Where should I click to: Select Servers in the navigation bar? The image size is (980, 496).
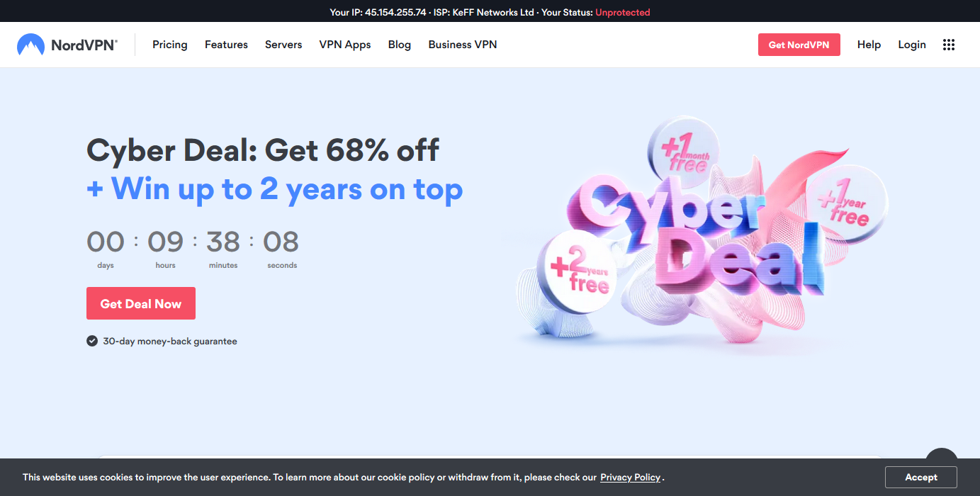(x=283, y=45)
